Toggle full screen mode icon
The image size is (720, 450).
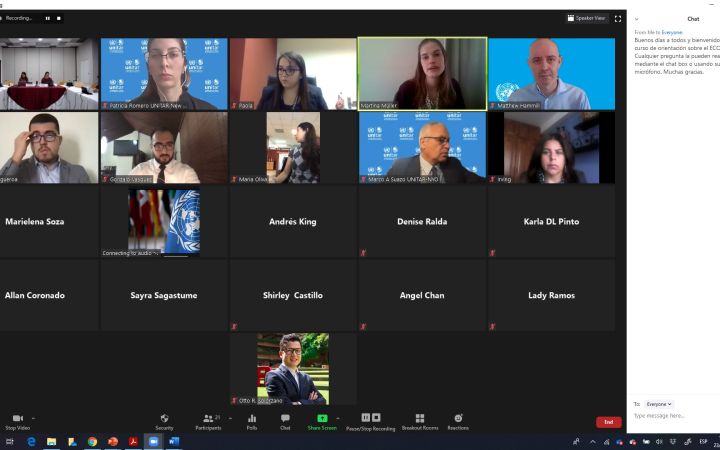[x=618, y=18]
